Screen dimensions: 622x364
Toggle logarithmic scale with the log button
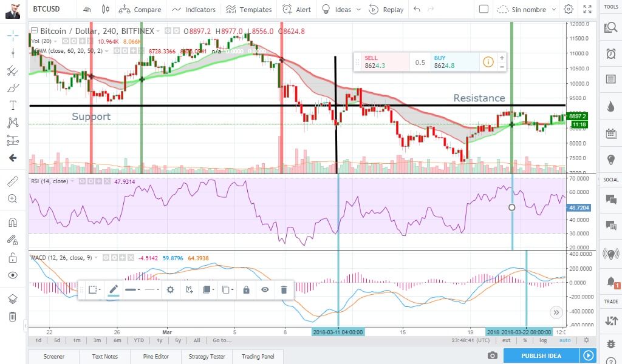pos(542,340)
